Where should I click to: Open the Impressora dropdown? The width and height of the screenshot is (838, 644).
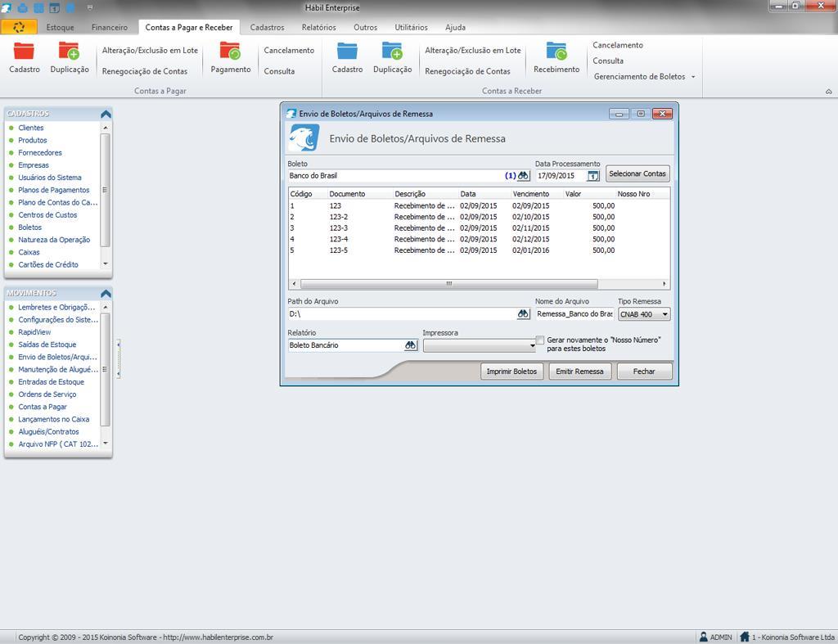coord(480,346)
